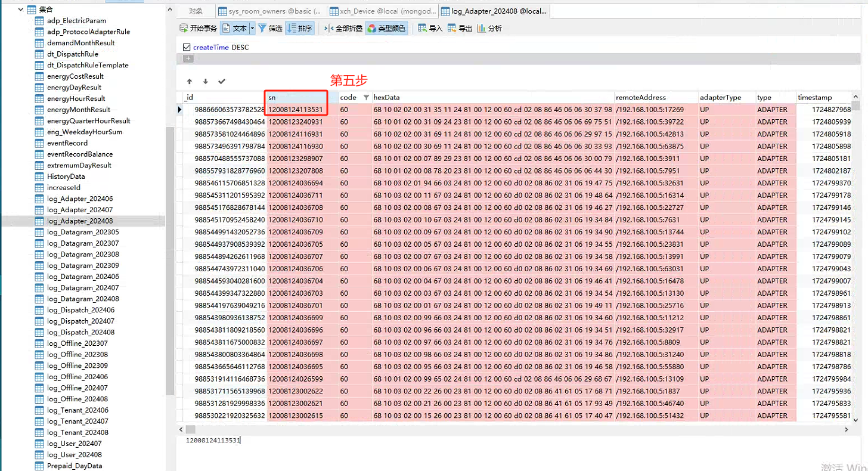Collapse the 集合 collections tree node
The image size is (868, 471).
pyautogui.click(x=20, y=10)
